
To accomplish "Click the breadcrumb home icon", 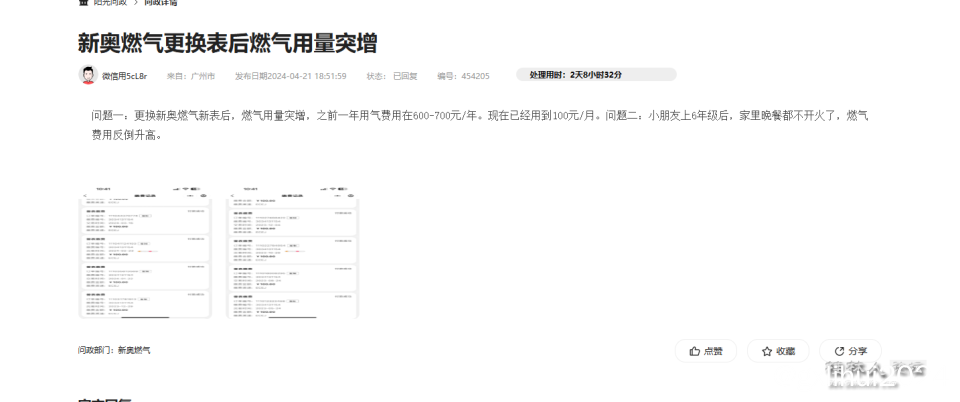I will (x=84, y=2).
